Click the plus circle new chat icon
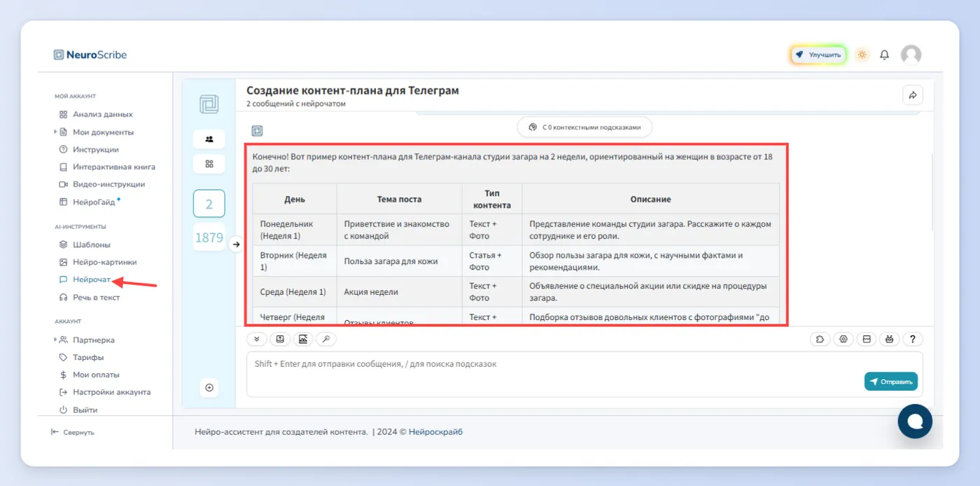 (x=209, y=388)
